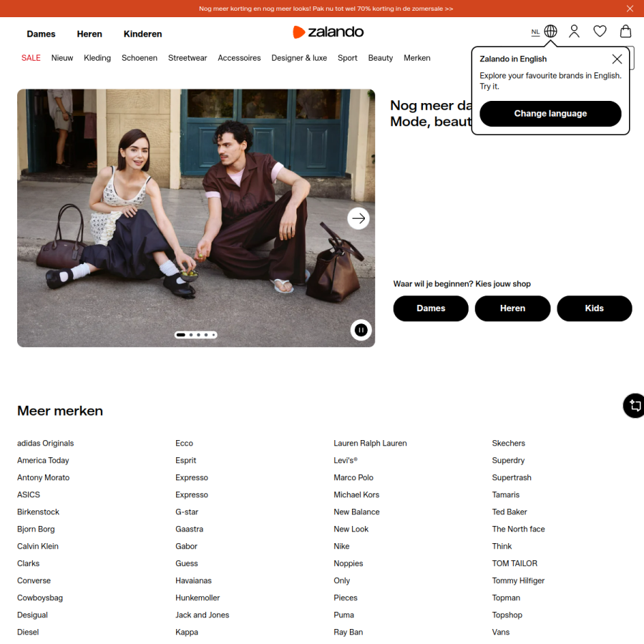
Task: Open Jack and Jones brand link
Action: coord(202,615)
